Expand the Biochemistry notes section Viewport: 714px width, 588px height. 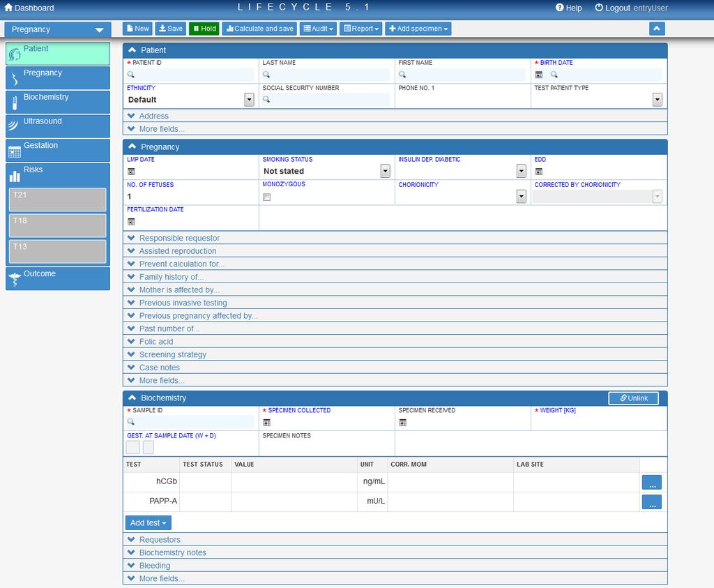(395, 552)
